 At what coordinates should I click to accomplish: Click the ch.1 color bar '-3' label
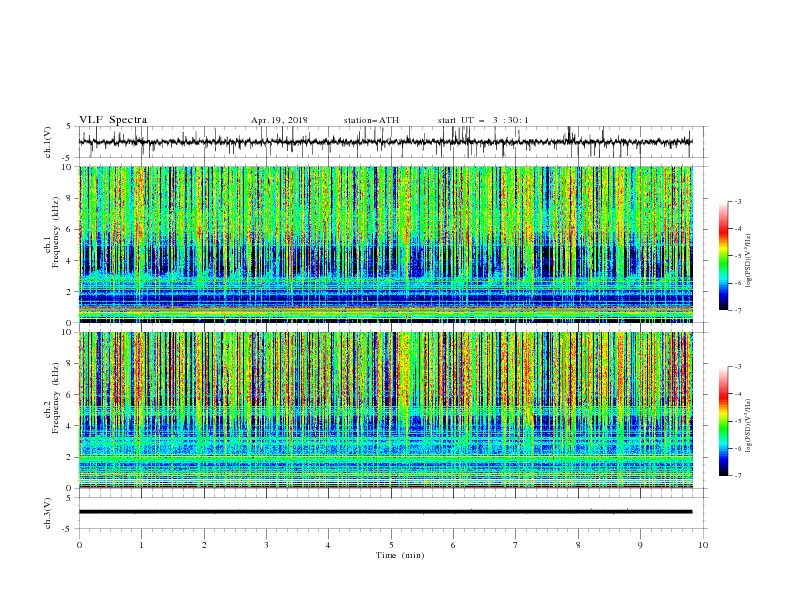(x=737, y=201)
